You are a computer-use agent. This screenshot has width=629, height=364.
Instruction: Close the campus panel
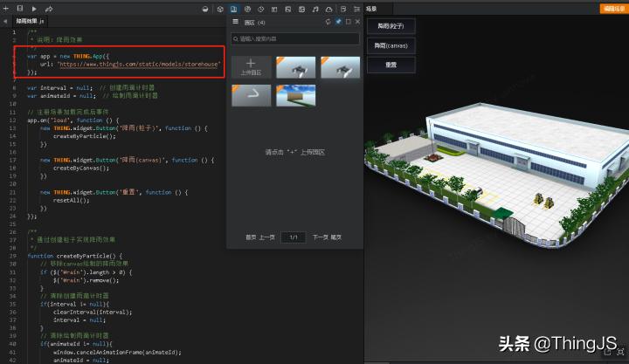click(x=357, y=22)
